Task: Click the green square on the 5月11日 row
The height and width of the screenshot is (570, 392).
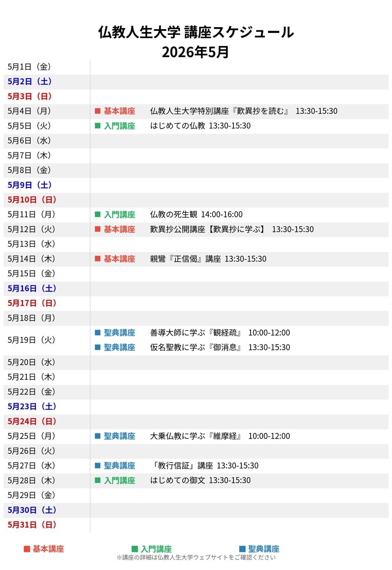Action: coord(98,215)
